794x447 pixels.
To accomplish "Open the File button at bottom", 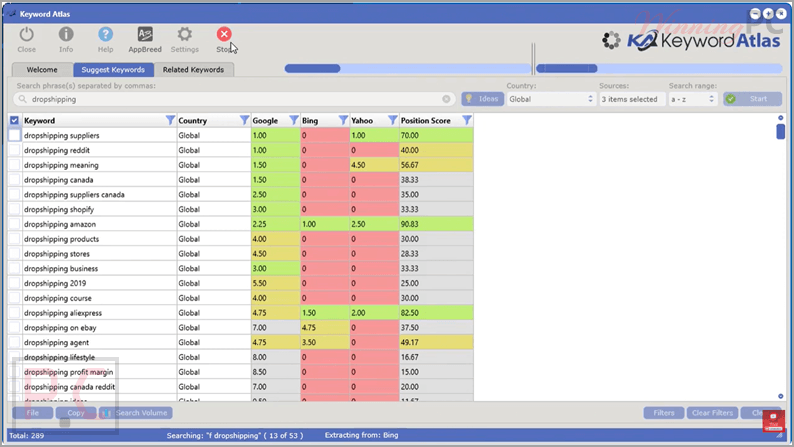I will (x=32, y=413).
